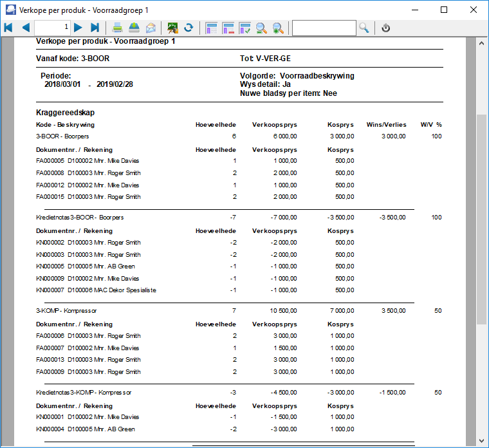Click the layout icon with green checkmark
The width and height of the screenshot is (489, 448).
tap(244, 28)
